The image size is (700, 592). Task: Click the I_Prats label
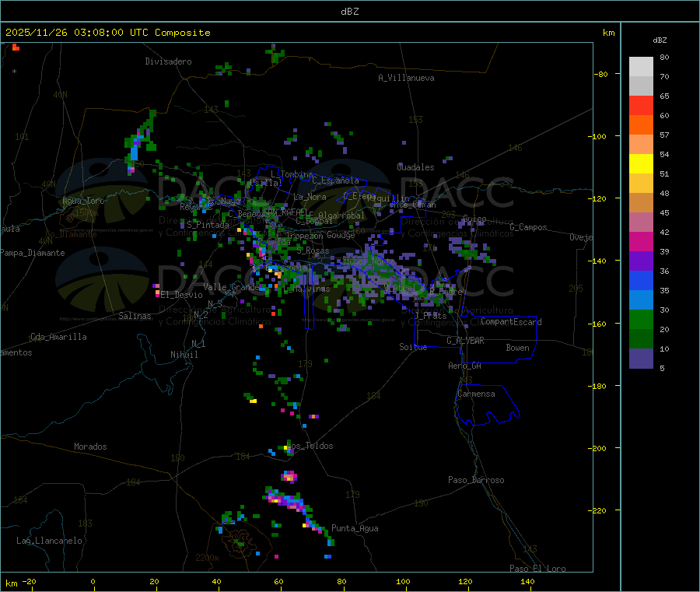click(430, 315)
